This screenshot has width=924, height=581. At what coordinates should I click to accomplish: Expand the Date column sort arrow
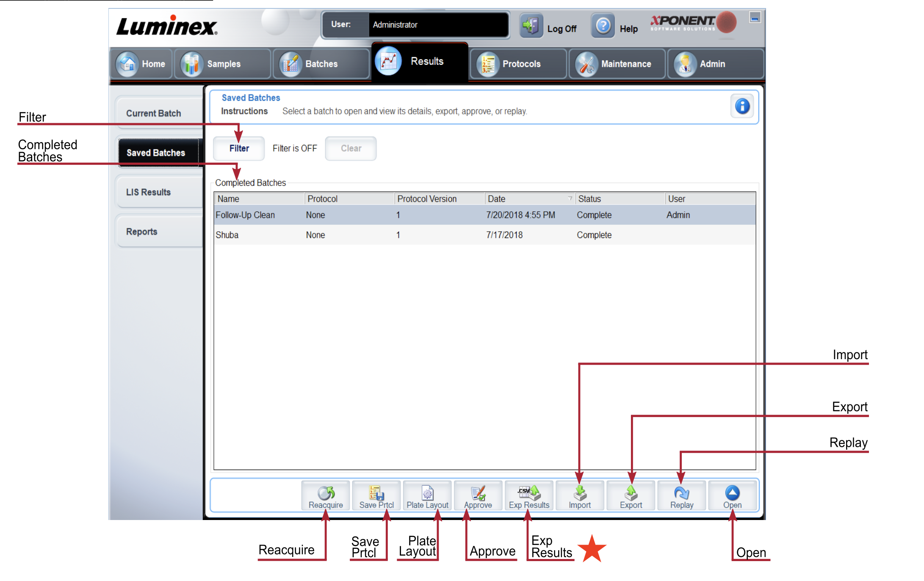click(x=570, y=199)
